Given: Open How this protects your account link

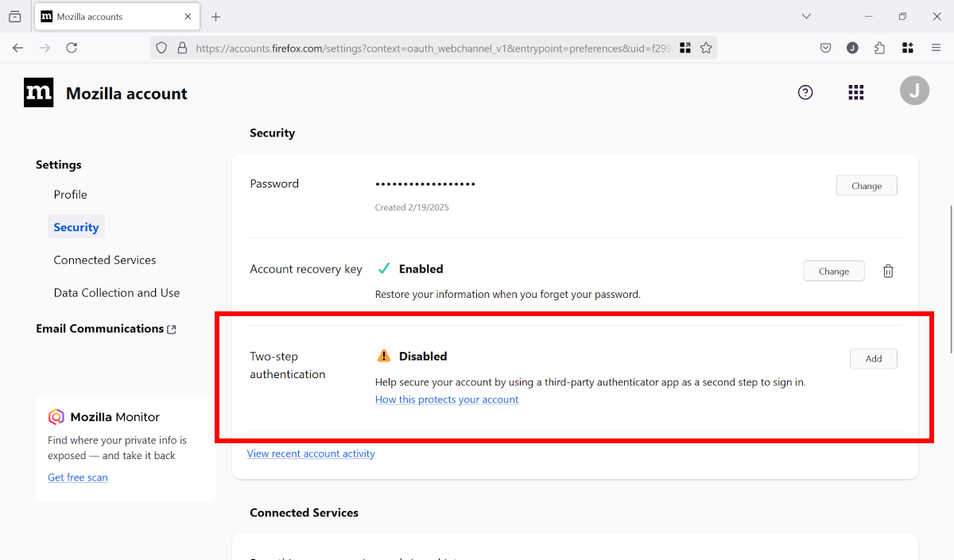Looking at the screenshot, I should (446, 400).
